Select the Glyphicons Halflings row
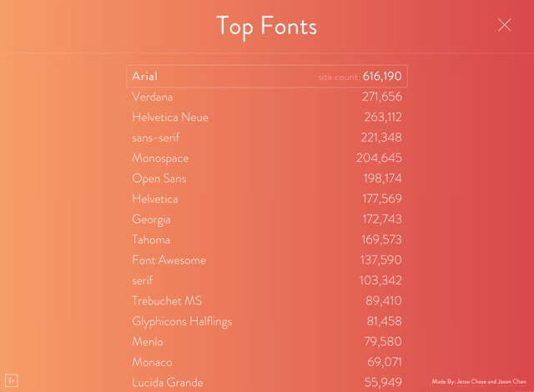The height and width of the screenshot is (392, 534). pos(267,321)
